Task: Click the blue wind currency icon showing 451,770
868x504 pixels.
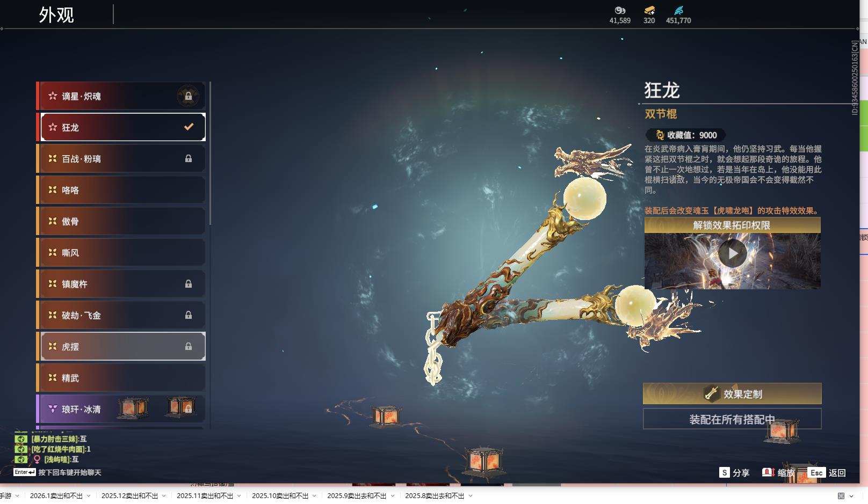Action: (679, 10)
